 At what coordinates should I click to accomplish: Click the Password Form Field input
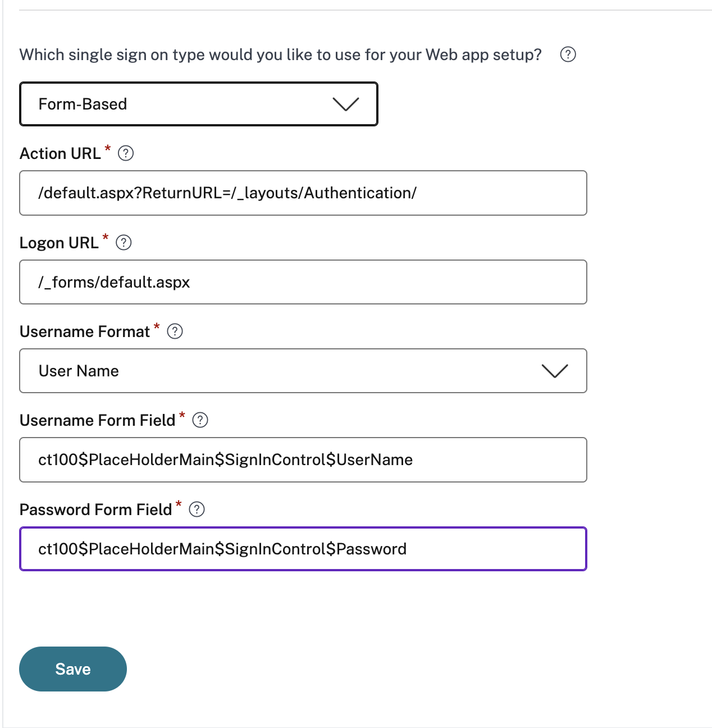303,549
